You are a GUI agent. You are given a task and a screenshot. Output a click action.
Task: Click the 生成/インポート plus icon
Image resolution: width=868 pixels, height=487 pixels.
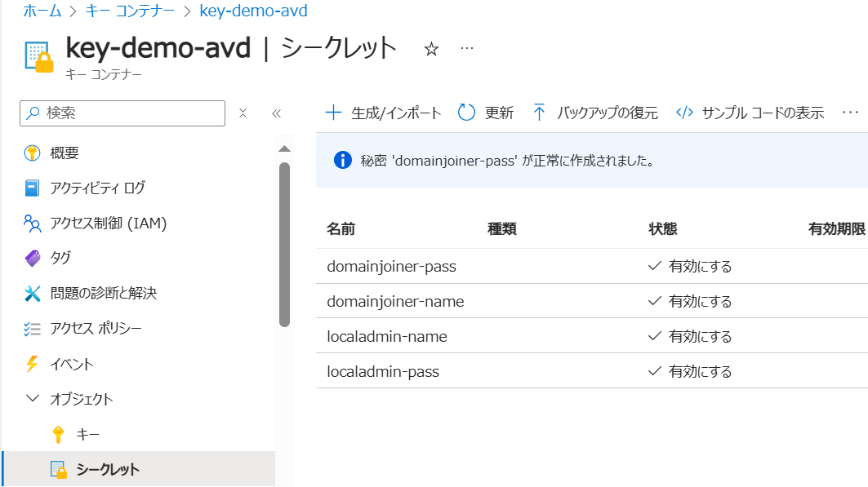(x=333, y=113)
